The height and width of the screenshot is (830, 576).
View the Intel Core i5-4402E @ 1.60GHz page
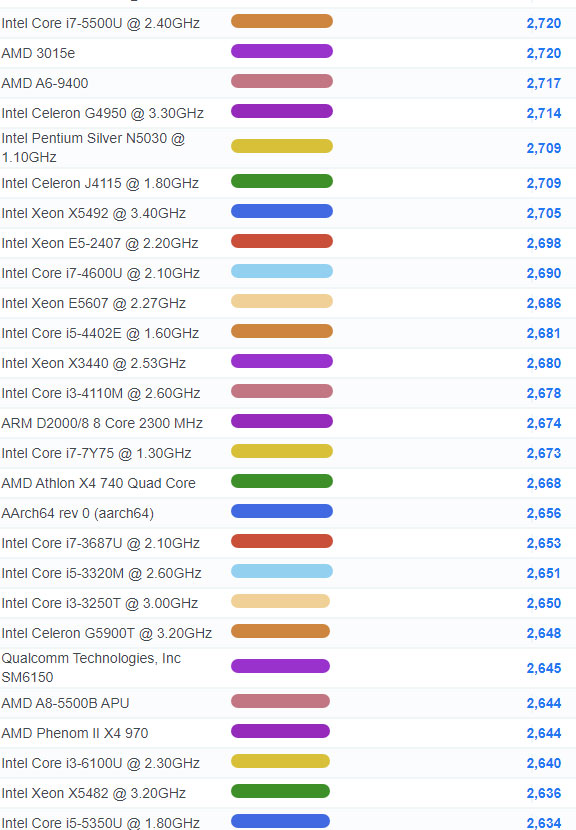point(100,333)
